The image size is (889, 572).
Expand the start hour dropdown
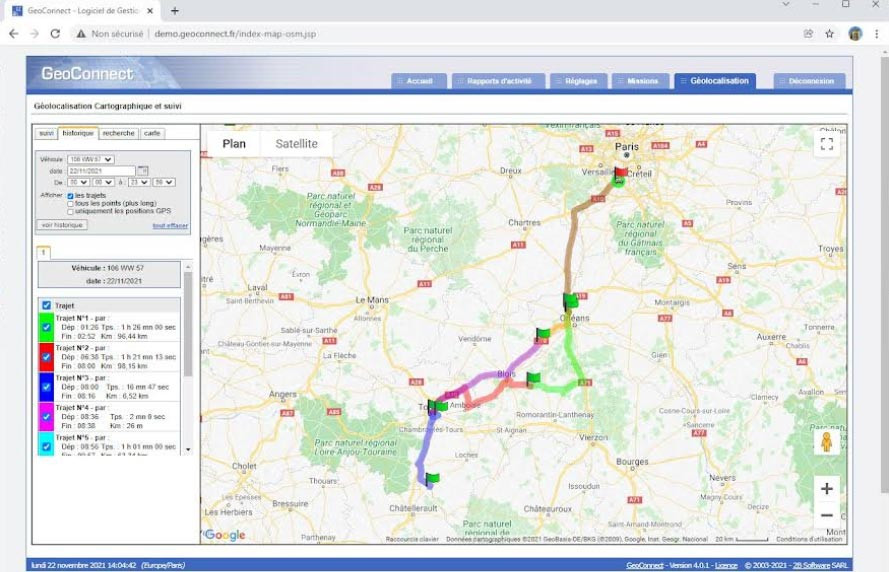pyautogui.click(x=77, y=182)
